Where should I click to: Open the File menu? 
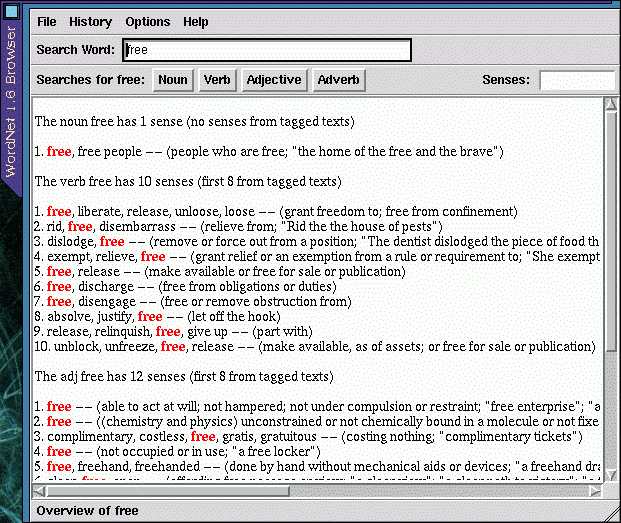click(47, 22)
